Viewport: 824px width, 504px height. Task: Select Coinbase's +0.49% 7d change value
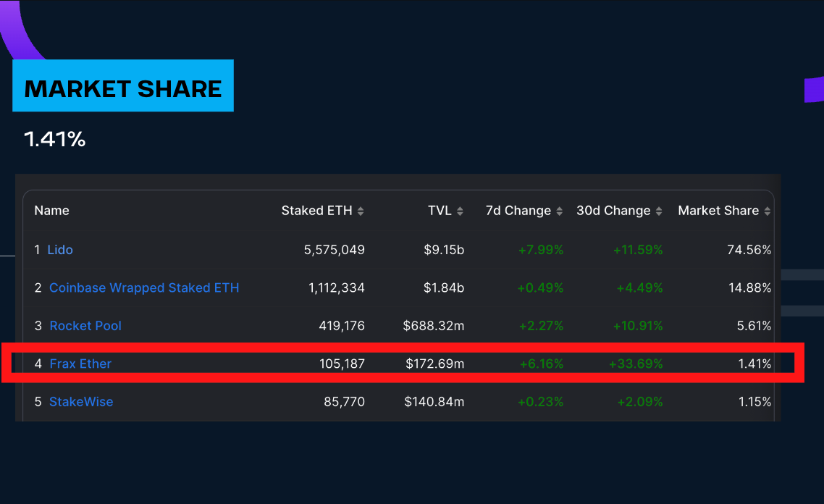pyautogui.click(x=540, y=288)
